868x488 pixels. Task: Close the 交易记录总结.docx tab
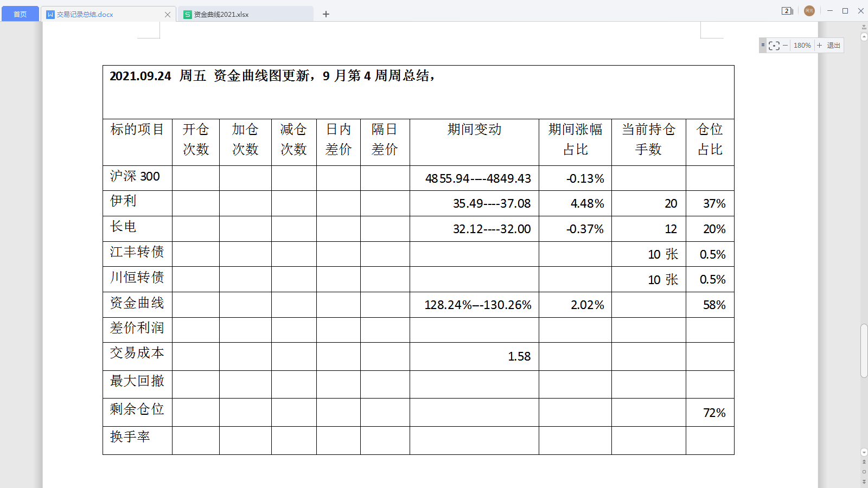click(x=168, y=15)
